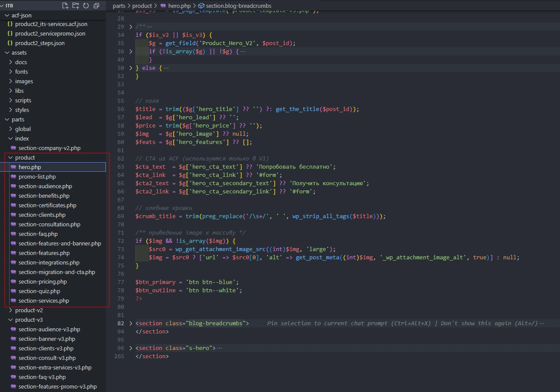Open section-pricing.php in product folder

(43, 281)
